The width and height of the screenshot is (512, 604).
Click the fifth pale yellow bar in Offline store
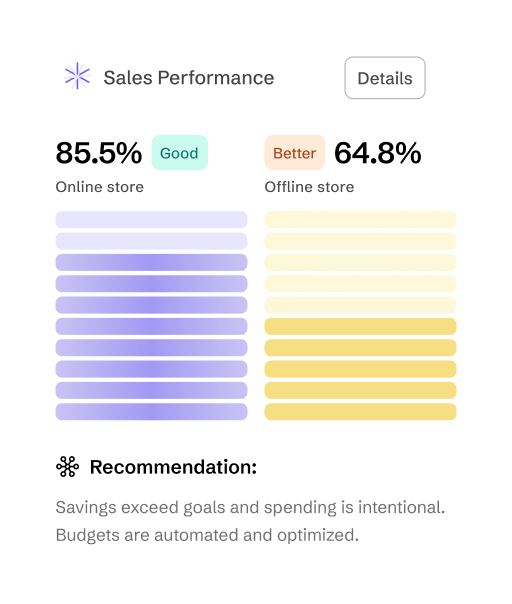click(x=361, y=305)
